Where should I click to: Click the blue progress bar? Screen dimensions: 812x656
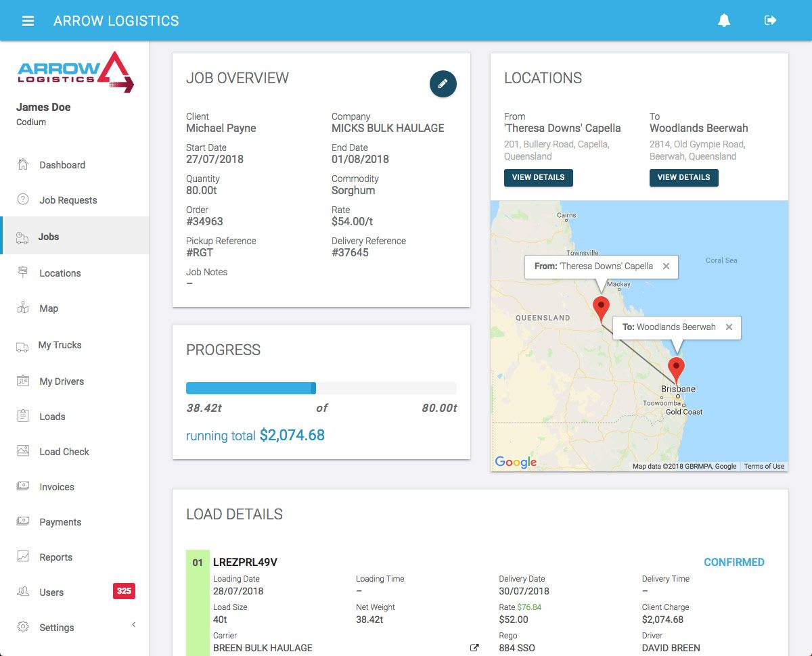(250, 388)
